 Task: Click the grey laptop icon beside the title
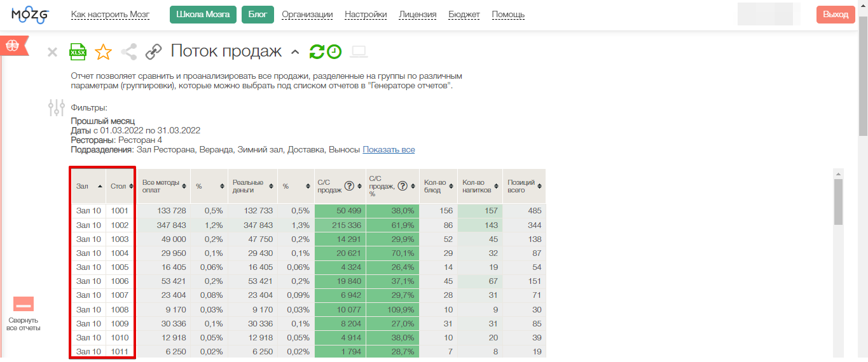tap(359, 51)
